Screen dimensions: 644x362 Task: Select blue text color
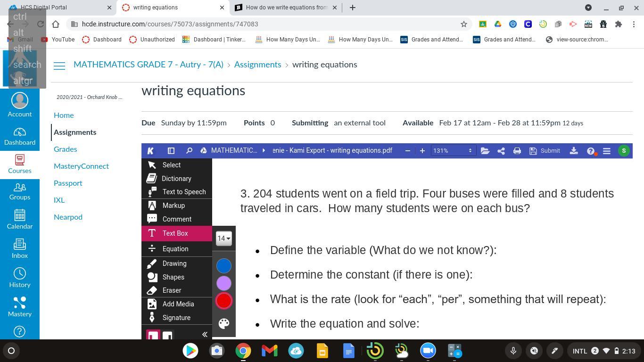[x=224, y=266]
